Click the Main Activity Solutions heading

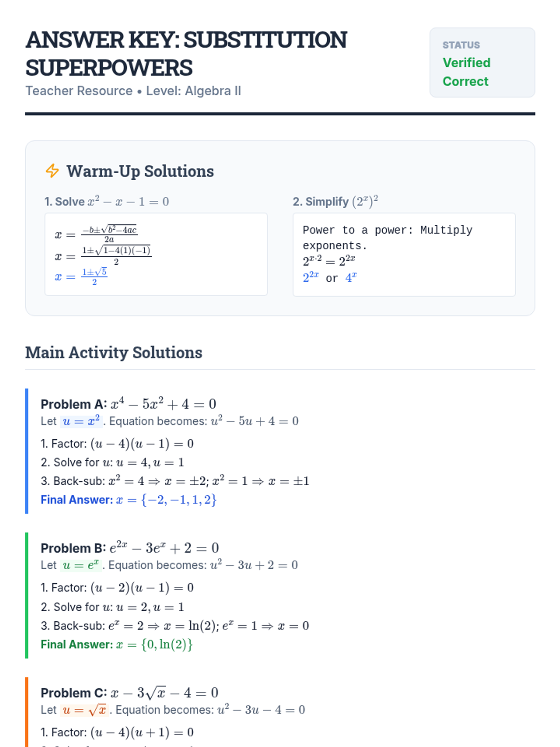[x=114, y=352]
